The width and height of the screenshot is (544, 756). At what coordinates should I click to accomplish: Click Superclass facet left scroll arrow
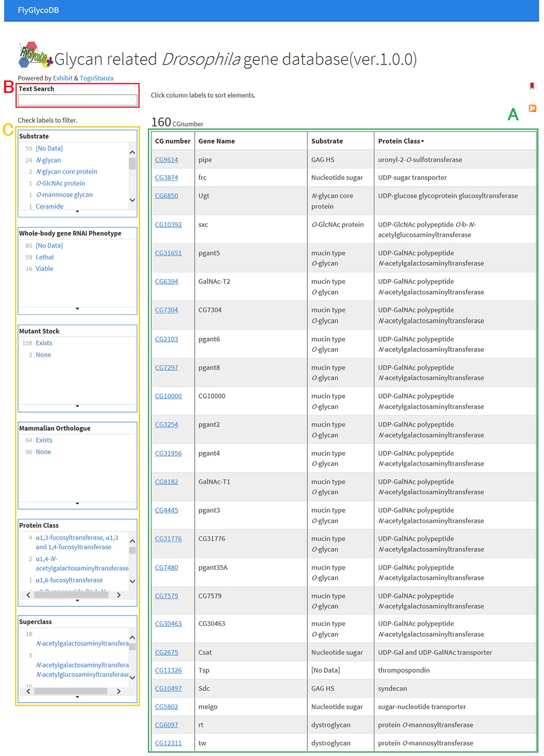tap(28, 691)
